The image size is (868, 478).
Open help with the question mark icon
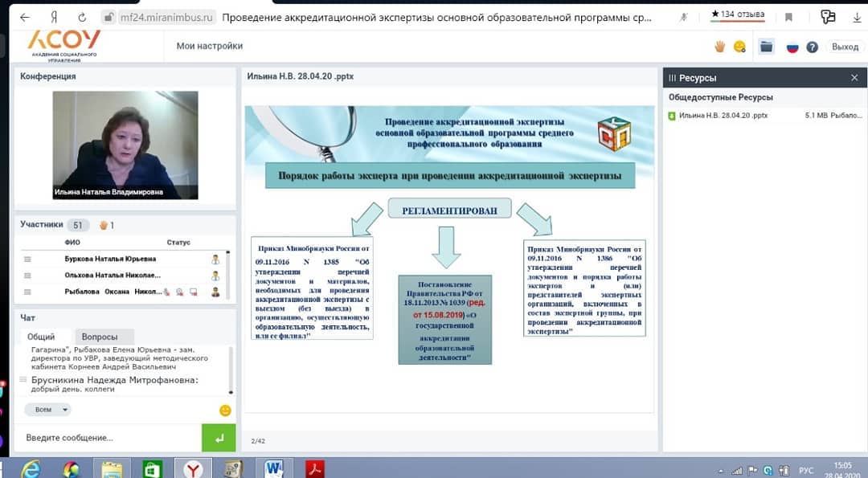[812, 47]
